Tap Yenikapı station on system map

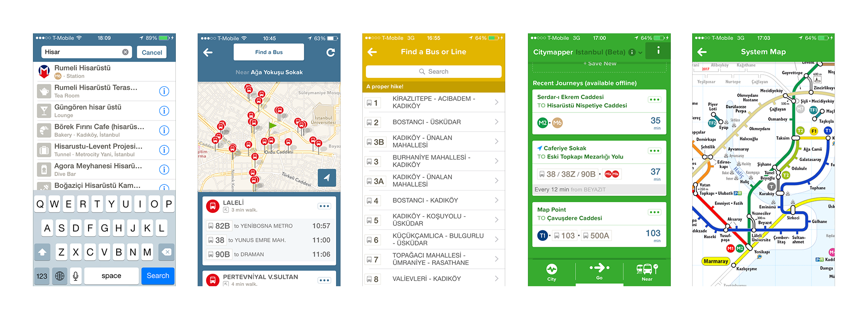click(x=762, y=252)
